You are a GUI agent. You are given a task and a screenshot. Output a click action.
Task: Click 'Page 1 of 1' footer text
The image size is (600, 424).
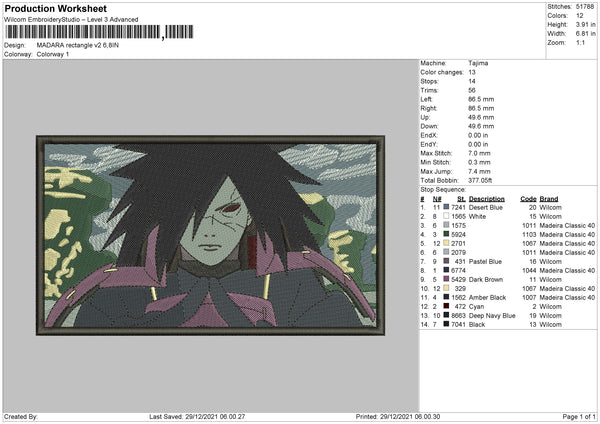pos(579,416)
